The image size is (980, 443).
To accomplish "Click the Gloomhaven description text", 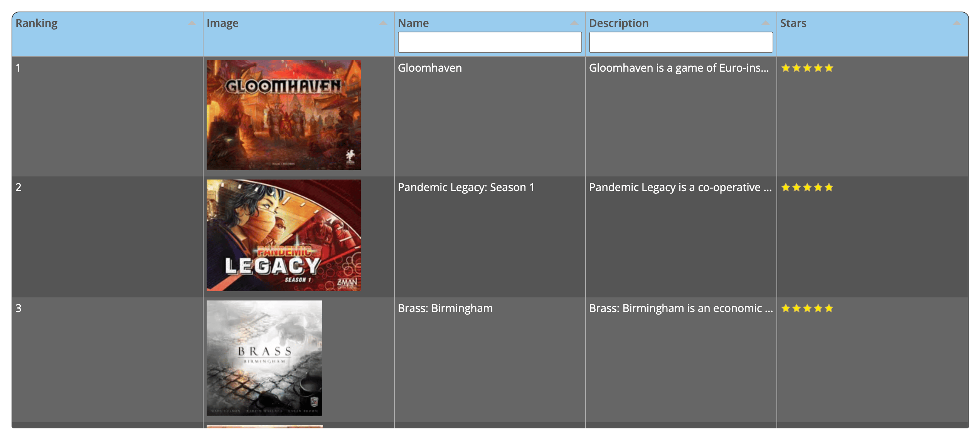I will click(x=679, y=68).
